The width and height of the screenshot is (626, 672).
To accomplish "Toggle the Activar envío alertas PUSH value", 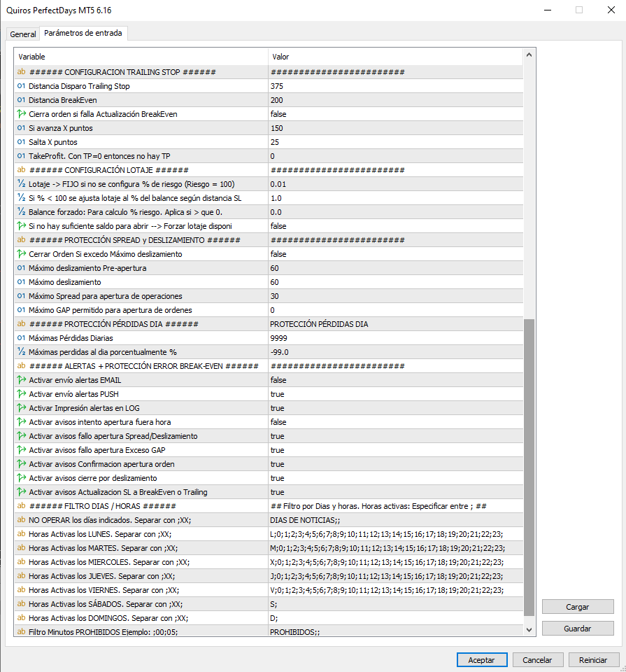I will point(394,394).
